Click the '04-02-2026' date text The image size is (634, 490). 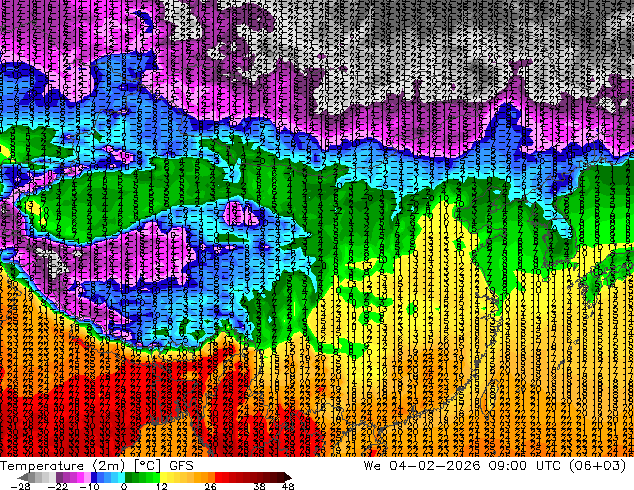434,466
